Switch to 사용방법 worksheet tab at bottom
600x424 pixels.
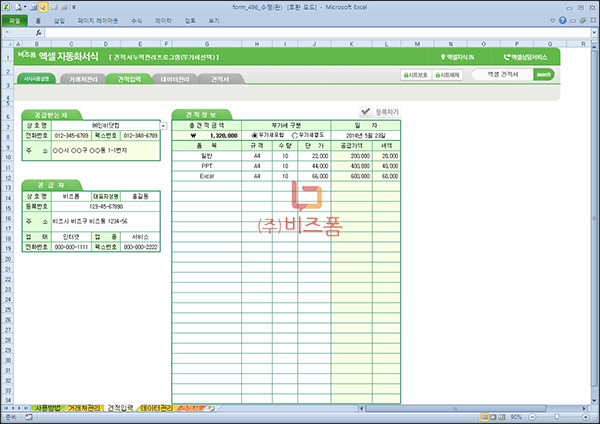[x=48, y=408]
